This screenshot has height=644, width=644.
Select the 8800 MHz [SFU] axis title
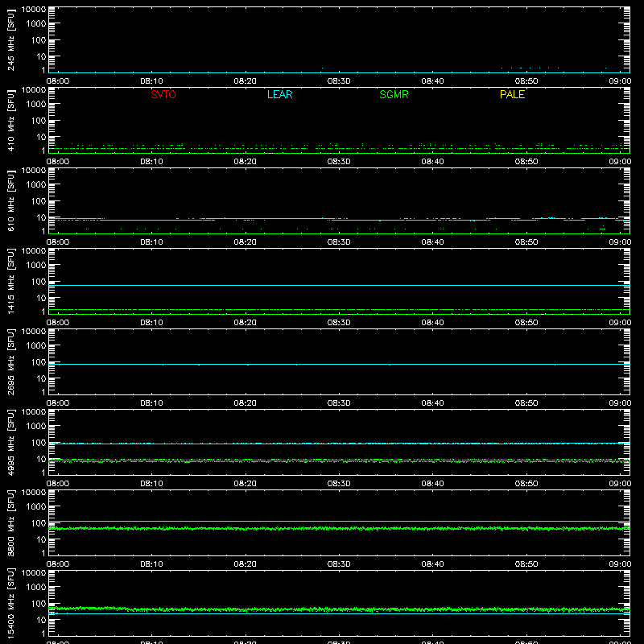(11, 522)
